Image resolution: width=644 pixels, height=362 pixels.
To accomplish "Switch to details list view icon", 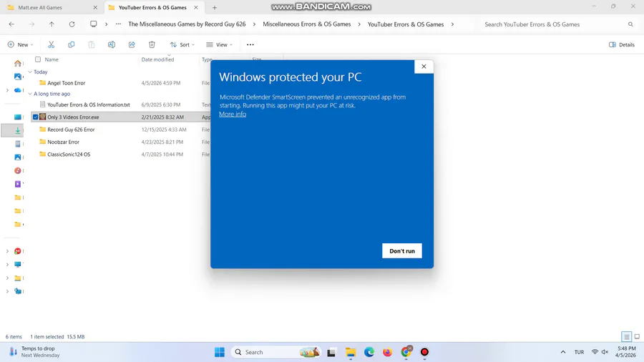I will (x=626, y=337).
